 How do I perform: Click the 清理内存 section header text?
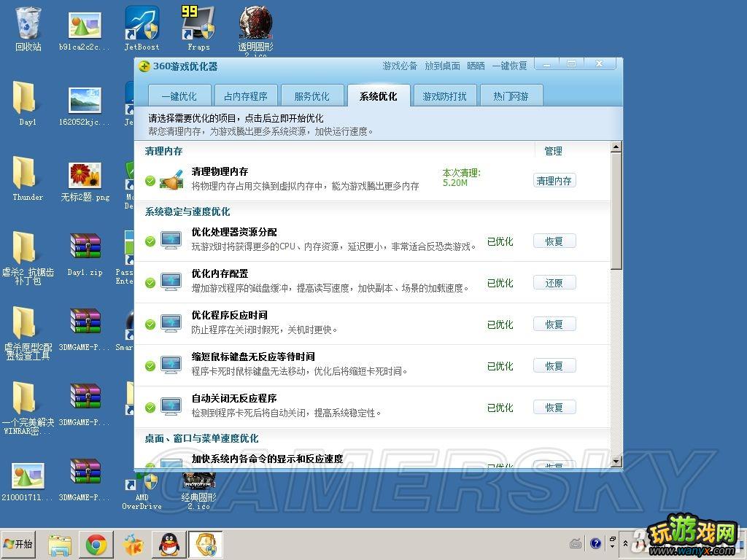163,151
